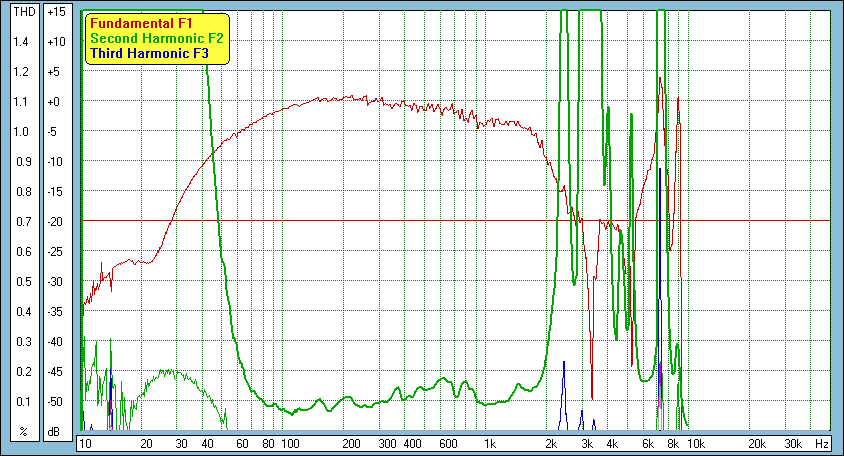This screenshot has height=456, width=844.
Task: Click the +15 dB axis tick label
Action: [57, 12]
